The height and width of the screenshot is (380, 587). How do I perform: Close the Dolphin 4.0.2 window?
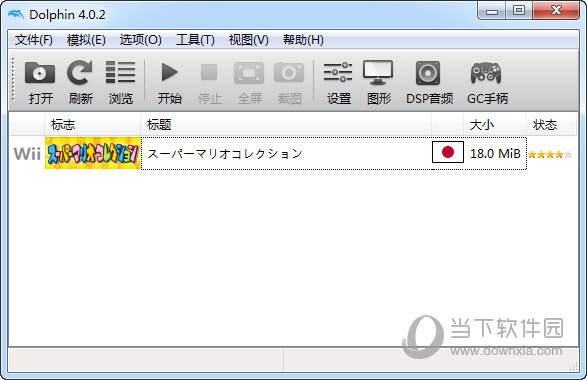(556, 10)
